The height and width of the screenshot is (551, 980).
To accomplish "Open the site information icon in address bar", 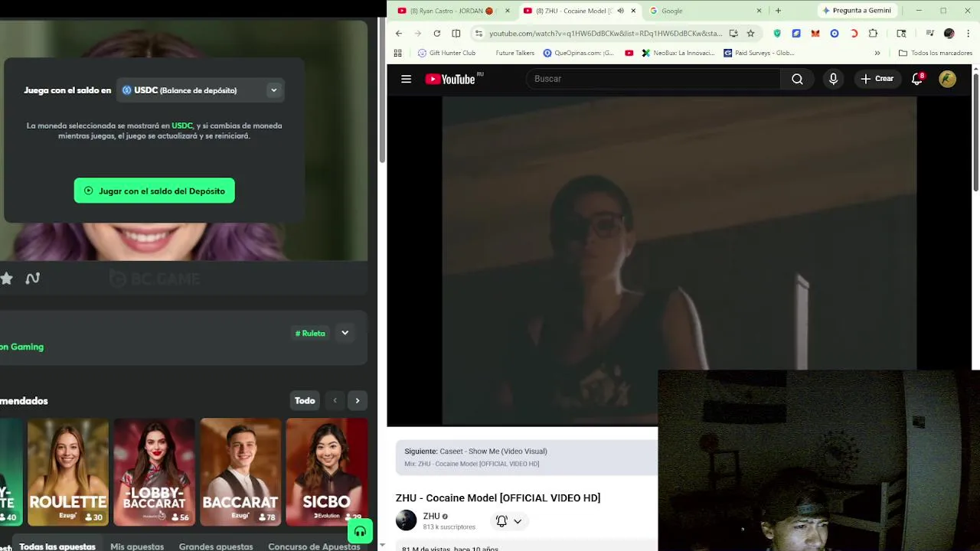I will coord(479,33).
